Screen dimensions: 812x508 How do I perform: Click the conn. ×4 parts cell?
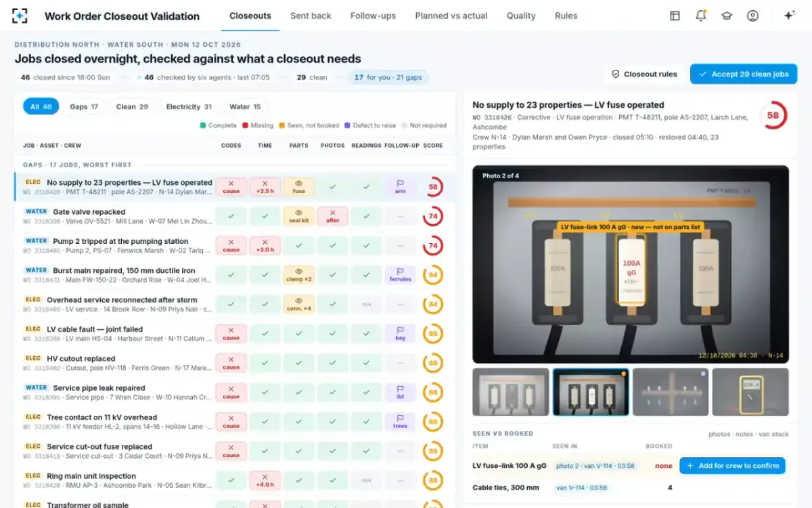(298, 304)
